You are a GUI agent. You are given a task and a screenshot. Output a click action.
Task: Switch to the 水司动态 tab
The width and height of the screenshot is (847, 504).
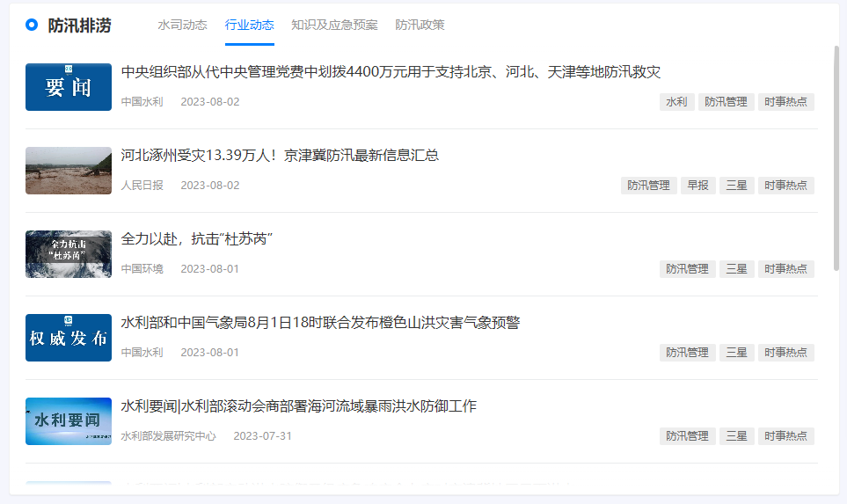[x=182, y=25]
